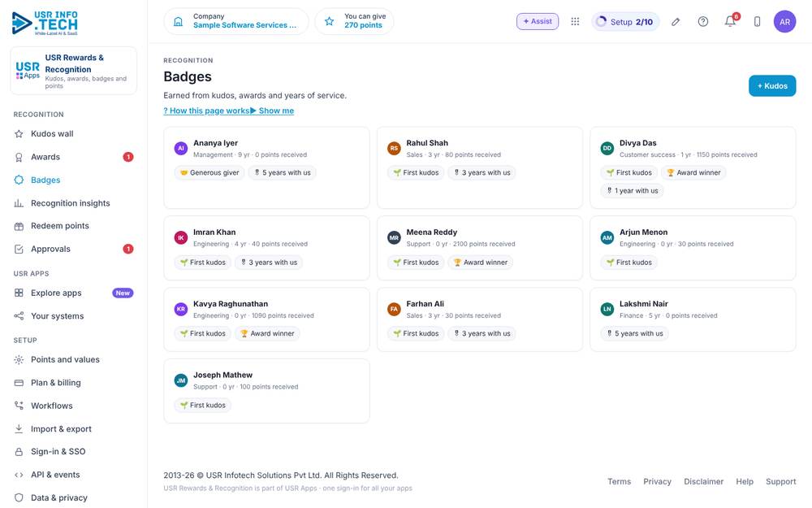Open Awards in the sidebar

click(74, 157)
